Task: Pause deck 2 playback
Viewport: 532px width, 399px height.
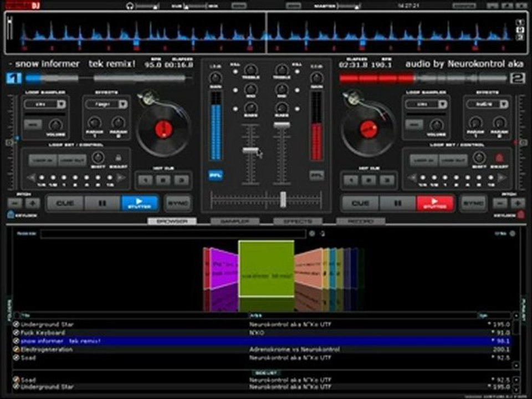Action: [x=398, y=203]
